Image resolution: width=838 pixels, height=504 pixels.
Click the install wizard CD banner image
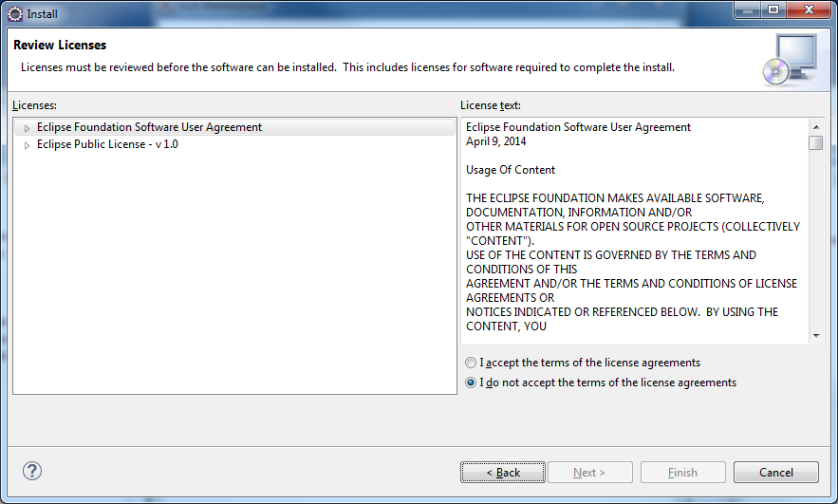click(x=789, y=59)
